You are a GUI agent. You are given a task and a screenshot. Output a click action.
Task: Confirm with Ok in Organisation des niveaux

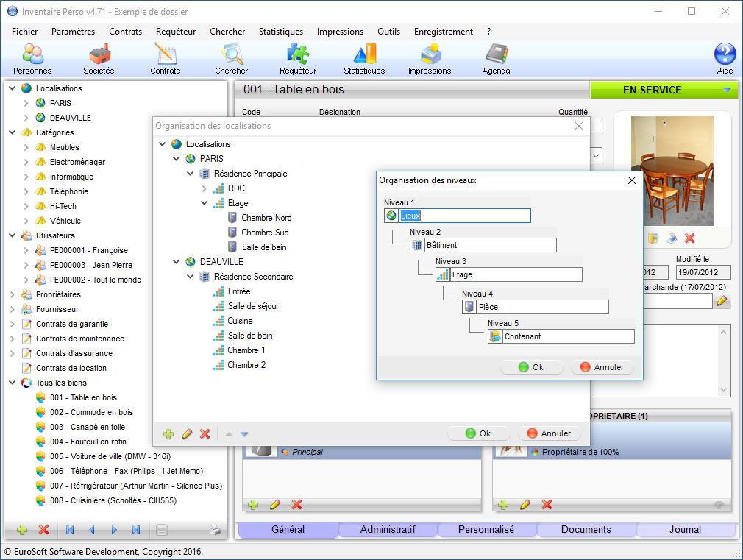point(531,367)
